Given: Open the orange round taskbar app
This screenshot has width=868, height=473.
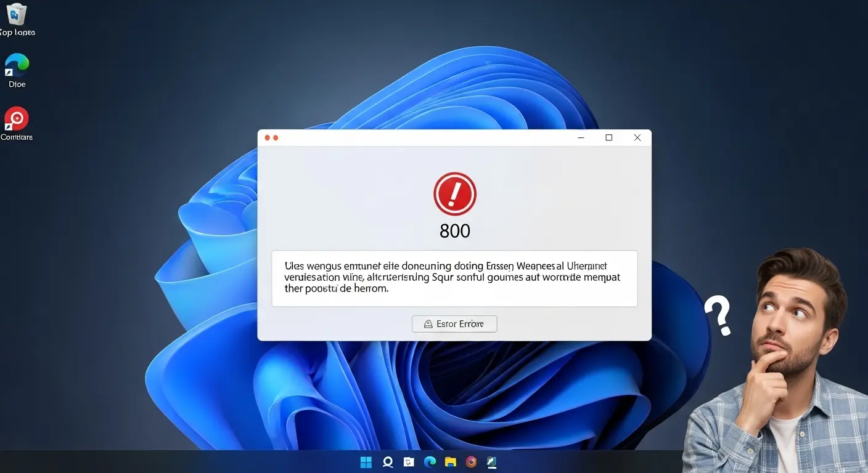Looking at the screenshot, I should [x=471, y=462].
